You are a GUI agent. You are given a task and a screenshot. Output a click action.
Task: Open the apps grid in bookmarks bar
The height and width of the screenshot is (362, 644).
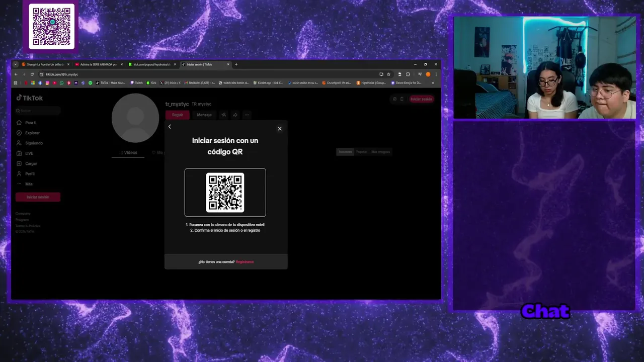pos(16,83)
